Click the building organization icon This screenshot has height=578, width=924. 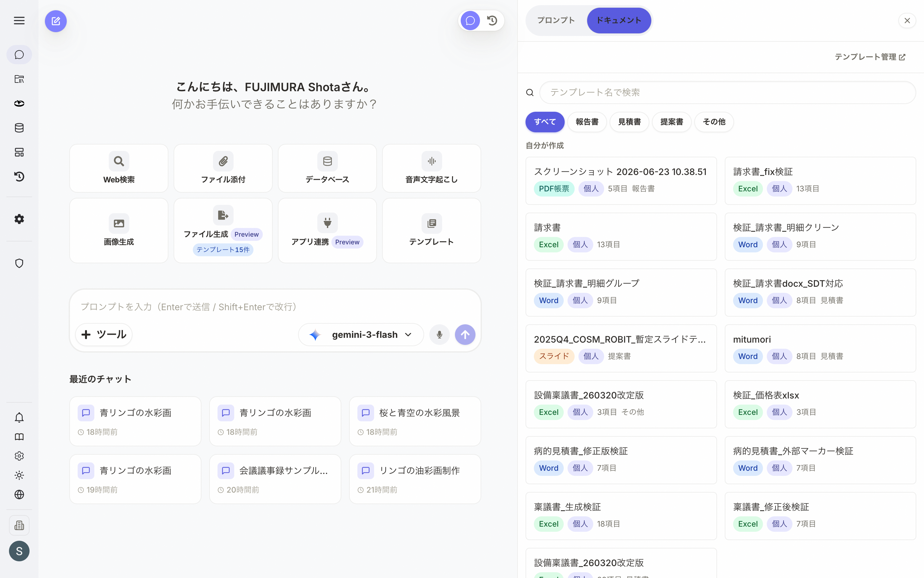tap(19, 525)
